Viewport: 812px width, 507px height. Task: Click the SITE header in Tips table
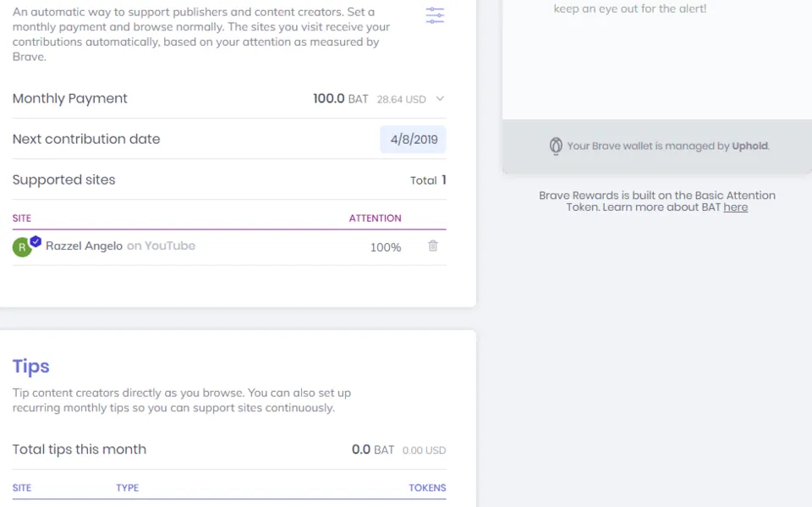[x=22, y=488]
